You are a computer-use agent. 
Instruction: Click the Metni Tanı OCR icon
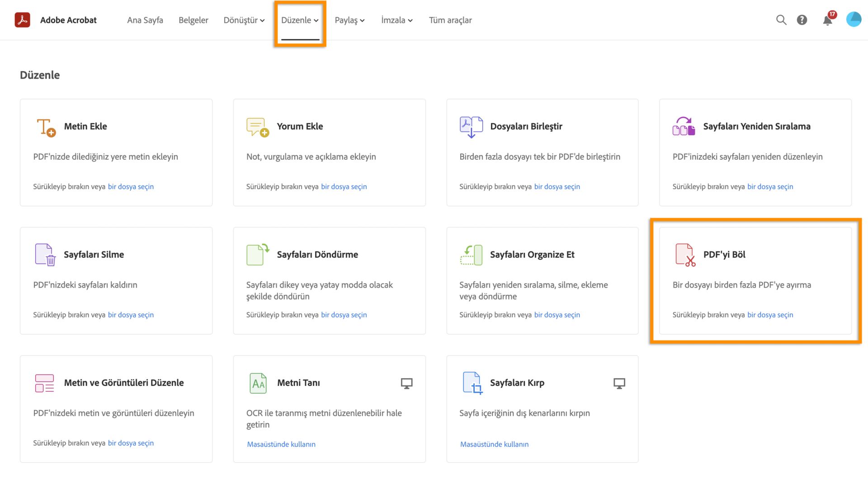click(x=258, y=383)
